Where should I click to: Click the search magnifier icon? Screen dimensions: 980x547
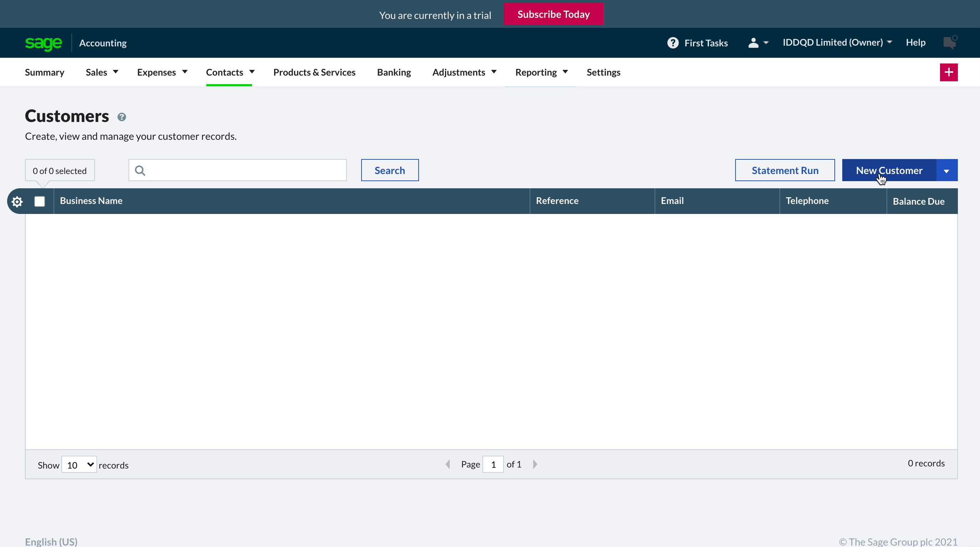pos(139,169)
